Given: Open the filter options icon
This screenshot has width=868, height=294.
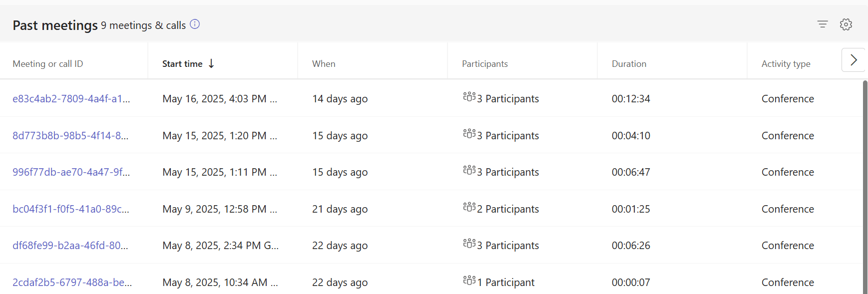Looking at the screenshot, I should [x=822, y=24].
